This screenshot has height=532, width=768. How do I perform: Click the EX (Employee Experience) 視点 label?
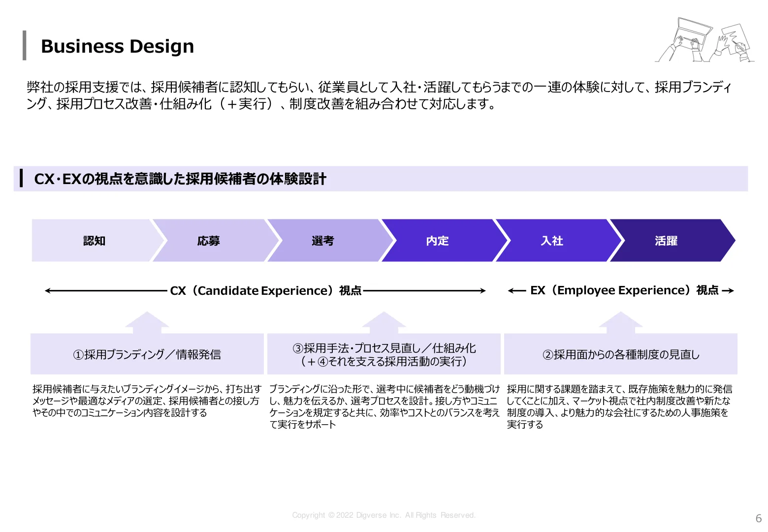tap(624, 290)
